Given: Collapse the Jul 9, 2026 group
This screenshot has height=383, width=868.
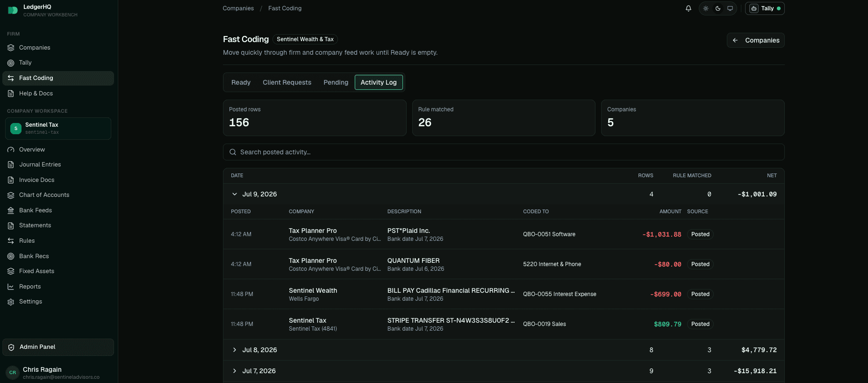Looking at the screenshot, I should pyautogui.click(x=235, y=194).
